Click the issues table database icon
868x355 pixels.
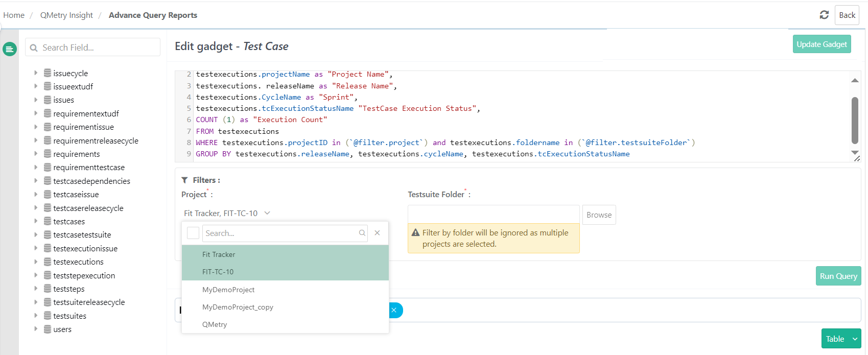click(48, 100)
